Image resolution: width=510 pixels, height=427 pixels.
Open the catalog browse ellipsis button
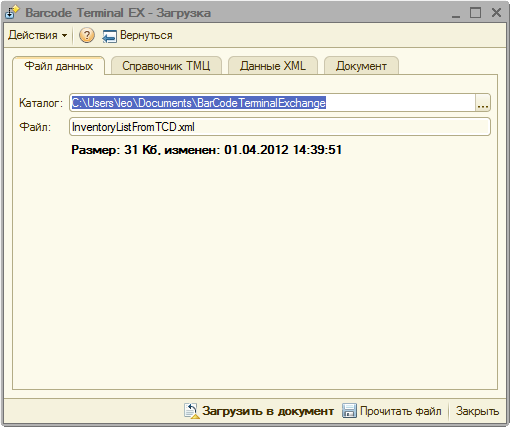[x=483, y=103]
